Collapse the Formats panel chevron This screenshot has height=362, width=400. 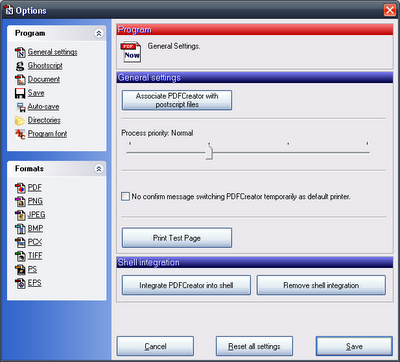tap(99, 169)
